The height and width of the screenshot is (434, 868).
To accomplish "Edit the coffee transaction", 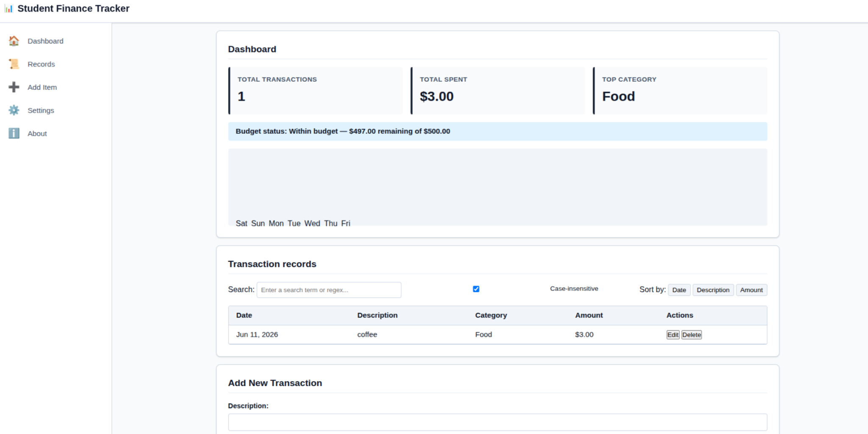I will pyautogui.click(x=673, y=335).
